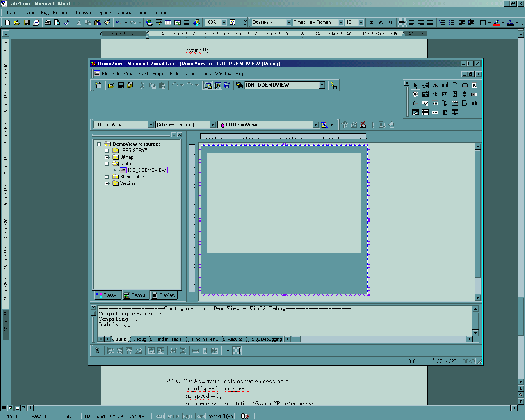Viewport: 525px width, 420px height.
Task: Open the Вставка menu in Word
Action: (62, 13)
